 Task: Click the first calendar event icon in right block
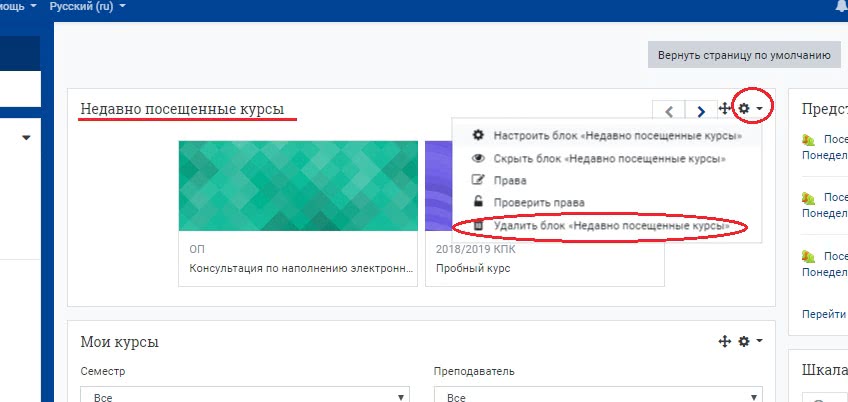tap(807, 141)
